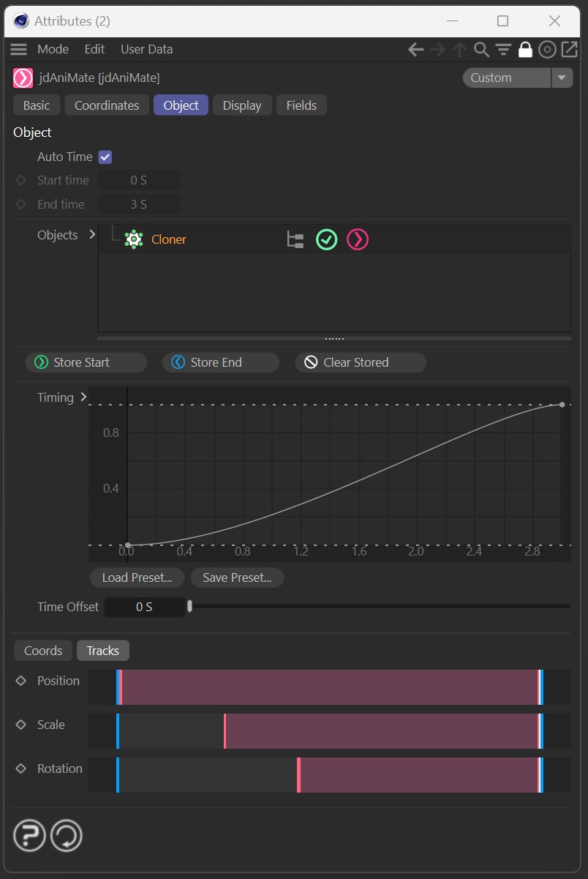Click the Store Start button
Screen dimensions: 588x879
pyautogui.click(x=86, y=362)
